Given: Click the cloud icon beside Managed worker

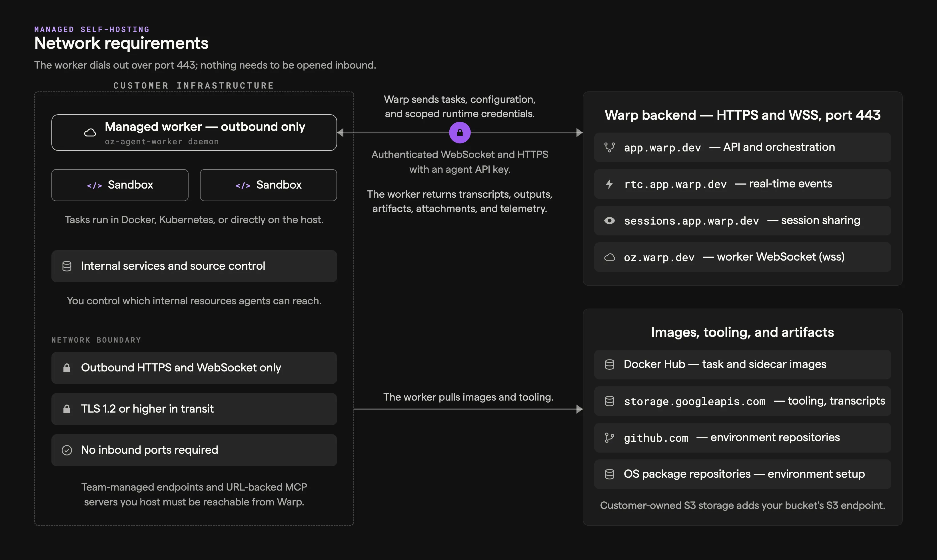Looking at the screenshot, I should pos(90,133).
